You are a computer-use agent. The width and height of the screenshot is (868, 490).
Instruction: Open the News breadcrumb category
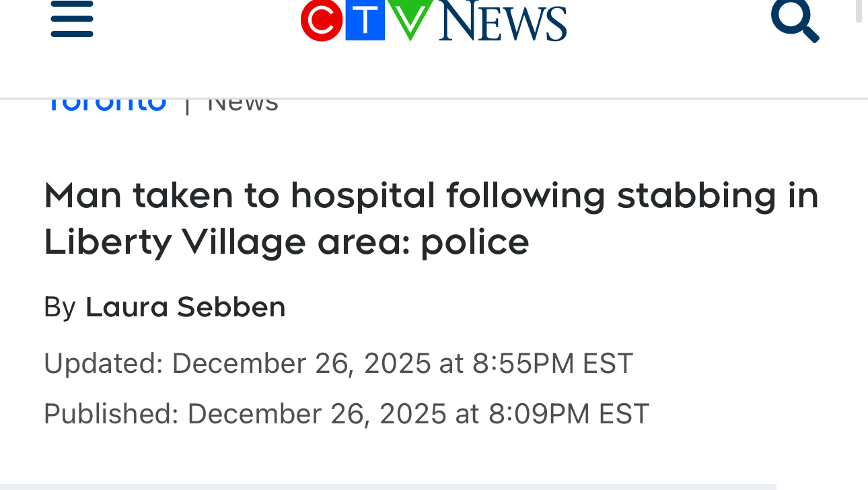point(242,104)
